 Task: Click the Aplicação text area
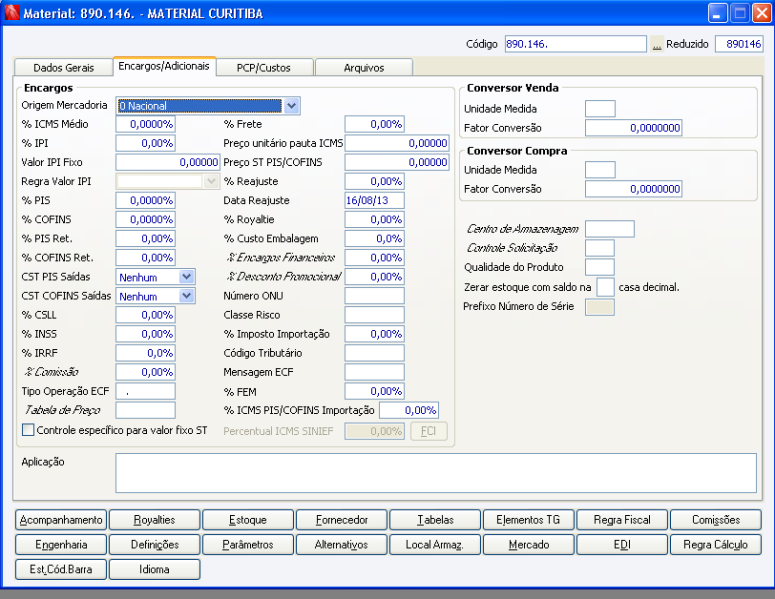435,472
